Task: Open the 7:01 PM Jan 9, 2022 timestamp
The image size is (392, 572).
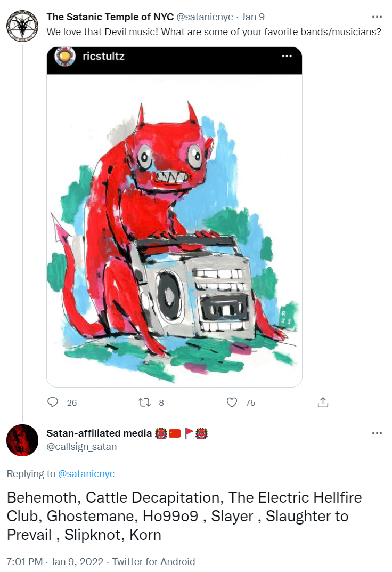Action: coord(55,562)
